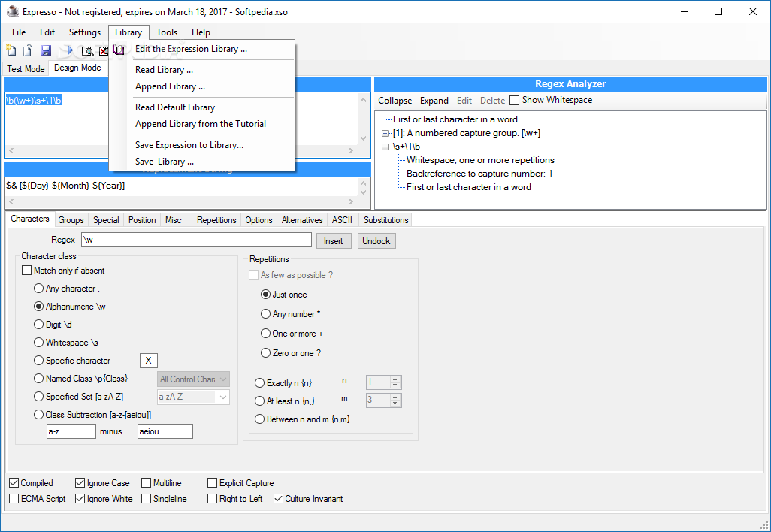Select Zero or one ? repetition
The image size is (771, 532).
coord(265,353)
